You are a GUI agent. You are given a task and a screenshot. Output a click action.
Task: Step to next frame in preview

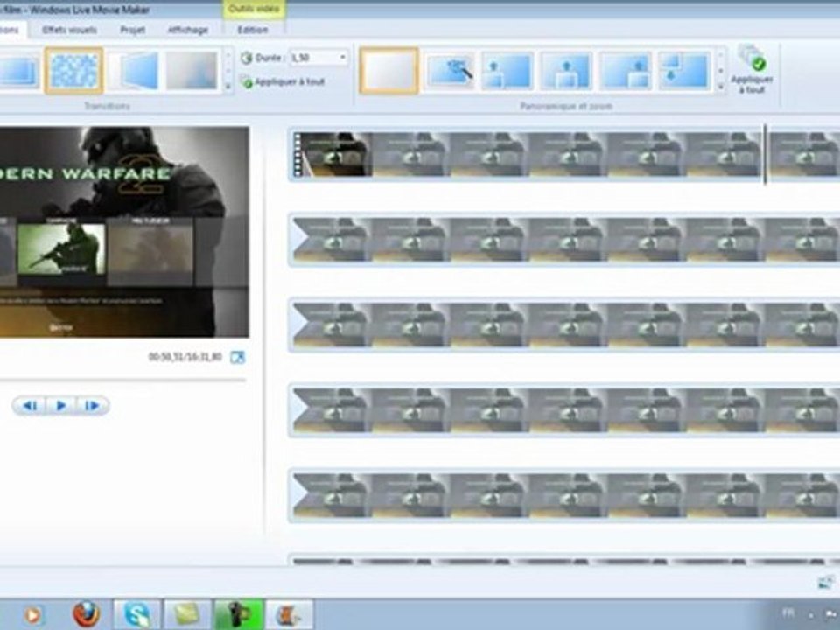[x=92, y=405]
